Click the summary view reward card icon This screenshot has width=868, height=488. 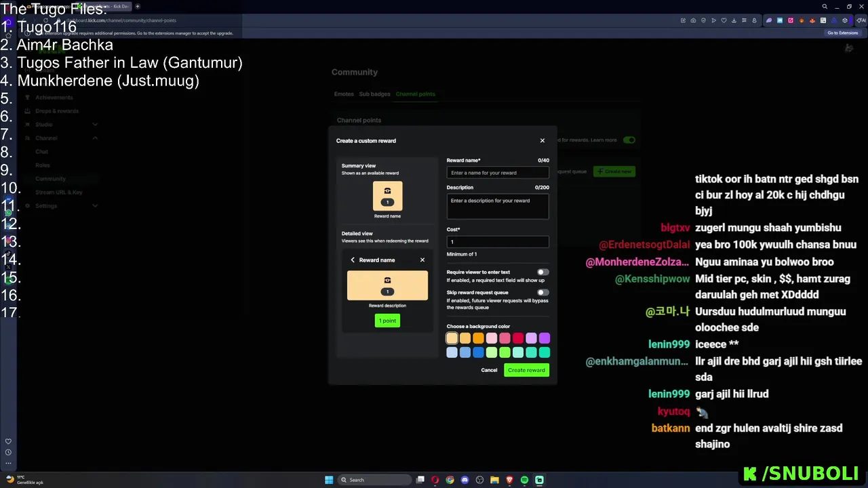coord(387,196)
